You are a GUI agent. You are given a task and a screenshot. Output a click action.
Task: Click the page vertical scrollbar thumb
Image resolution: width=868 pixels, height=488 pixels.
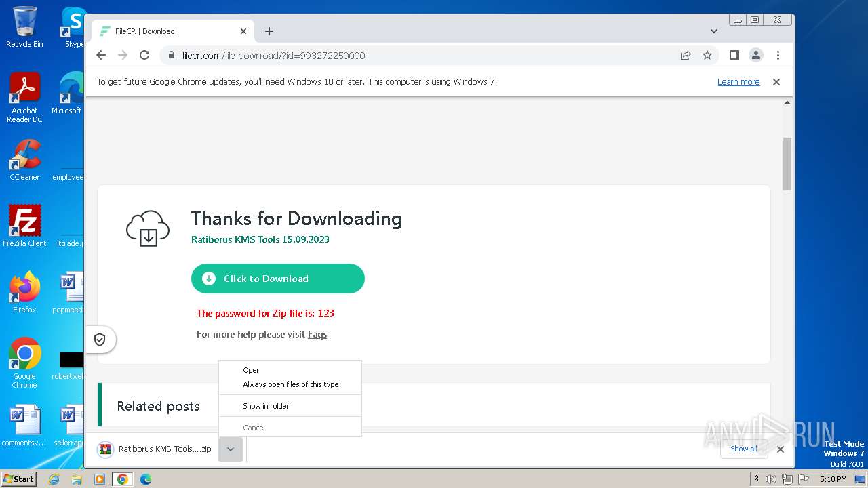(x=787, y=163)
